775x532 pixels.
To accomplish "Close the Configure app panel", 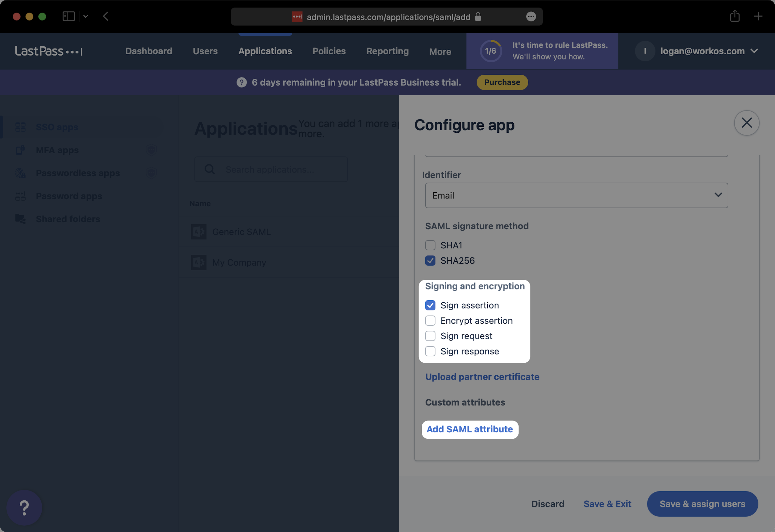I will tap(746, 123).
